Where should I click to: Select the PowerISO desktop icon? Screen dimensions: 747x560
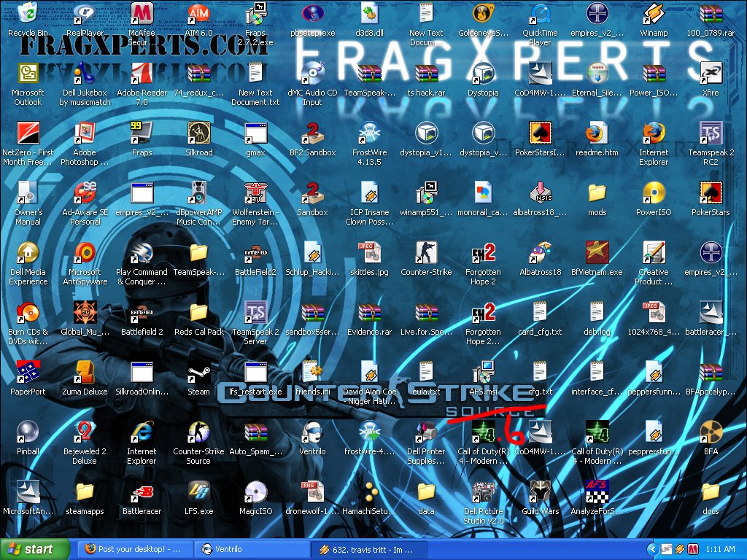tap(654, 192)
